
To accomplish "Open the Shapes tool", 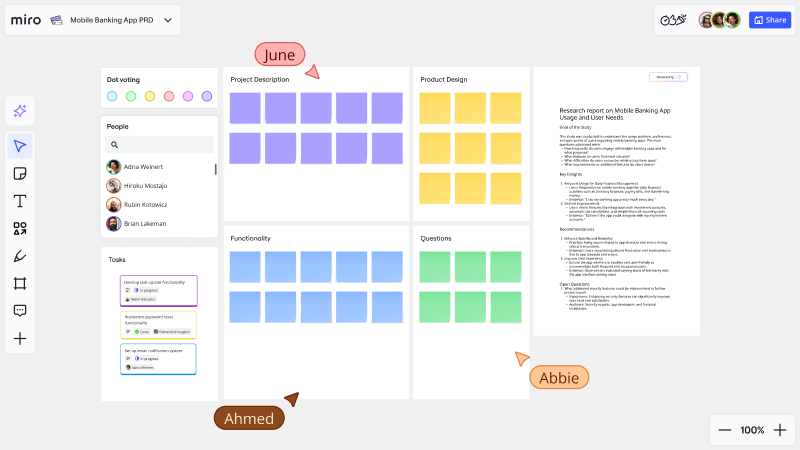I will (x=20, y=228).
